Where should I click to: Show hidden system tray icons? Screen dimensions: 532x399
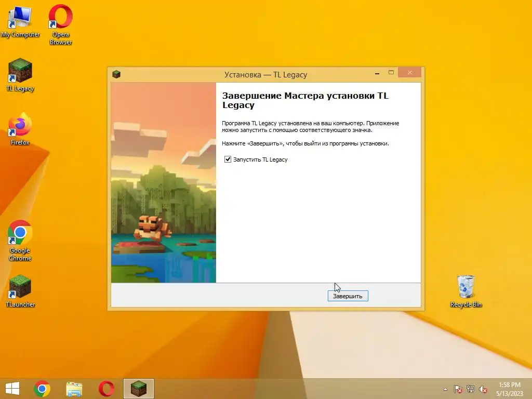445,389
